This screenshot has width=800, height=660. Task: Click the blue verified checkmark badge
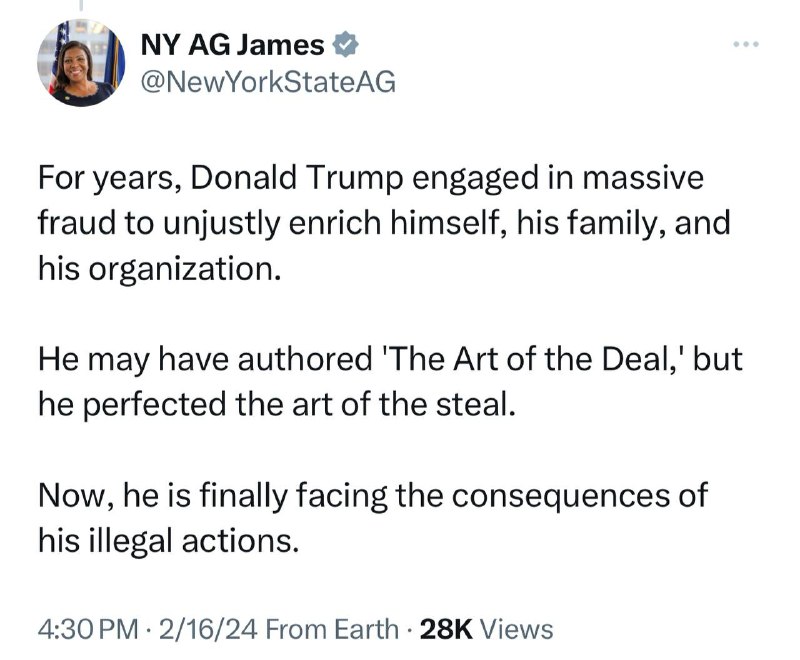tap(345, 44)
